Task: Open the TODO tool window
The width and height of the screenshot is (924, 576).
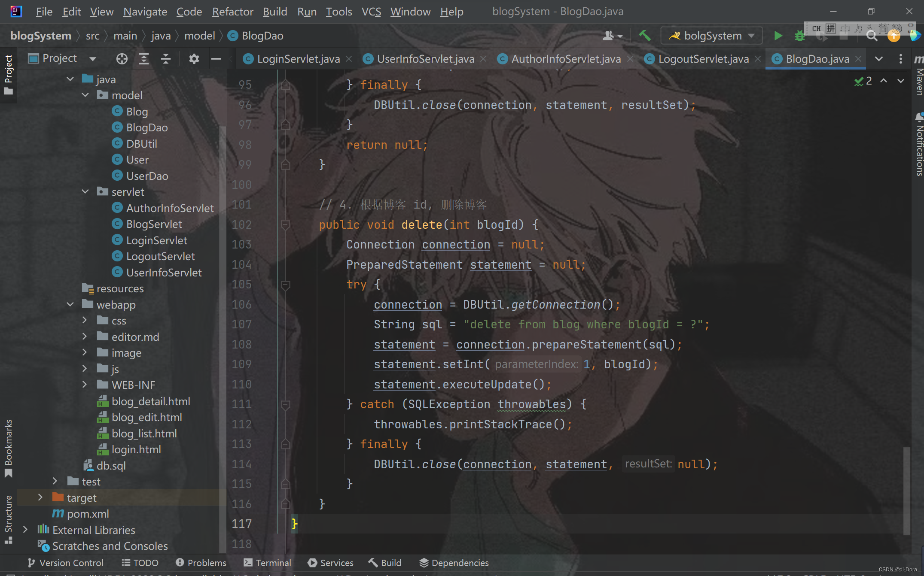Action: point(140,563)
